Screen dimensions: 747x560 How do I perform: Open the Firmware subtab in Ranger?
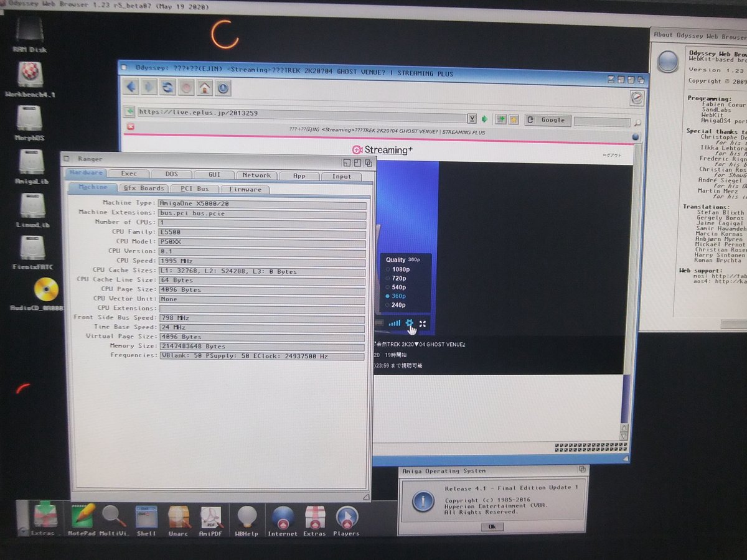click(x=245, y=189)
